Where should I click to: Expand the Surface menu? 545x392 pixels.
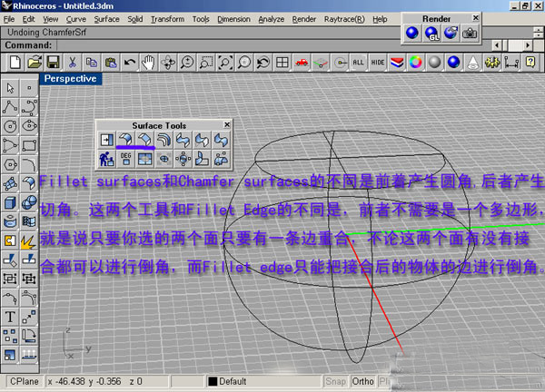106,18
